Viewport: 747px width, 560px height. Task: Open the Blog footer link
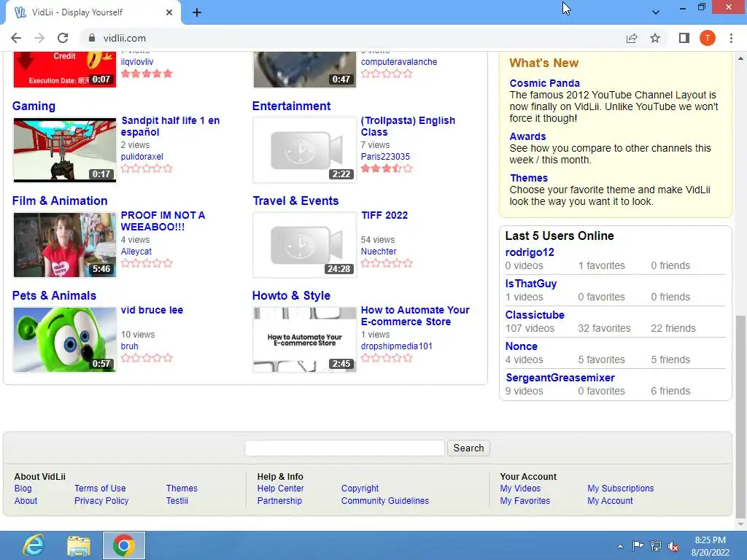(23, 488)
